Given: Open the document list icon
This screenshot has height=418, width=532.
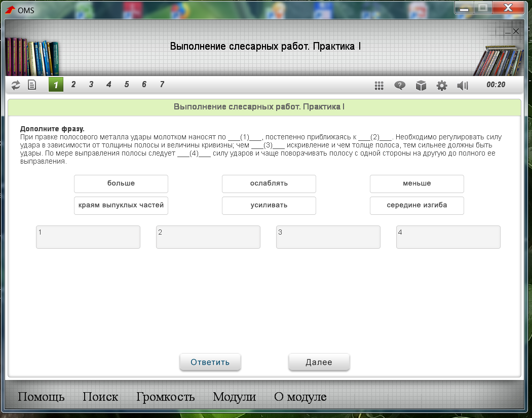Looking at the screenshot, I should click(32, 85).
